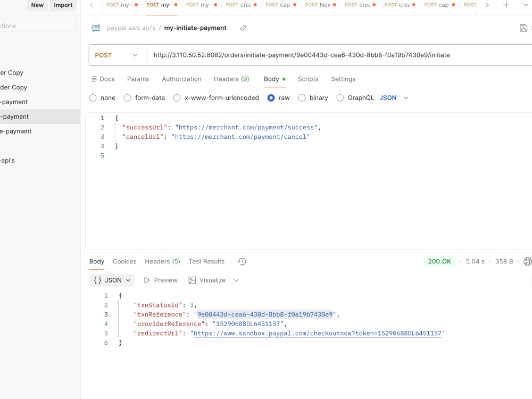Open the tab list dropdown chevron
This screenshot has height=399, width=532.
click(x=526, y=5)
